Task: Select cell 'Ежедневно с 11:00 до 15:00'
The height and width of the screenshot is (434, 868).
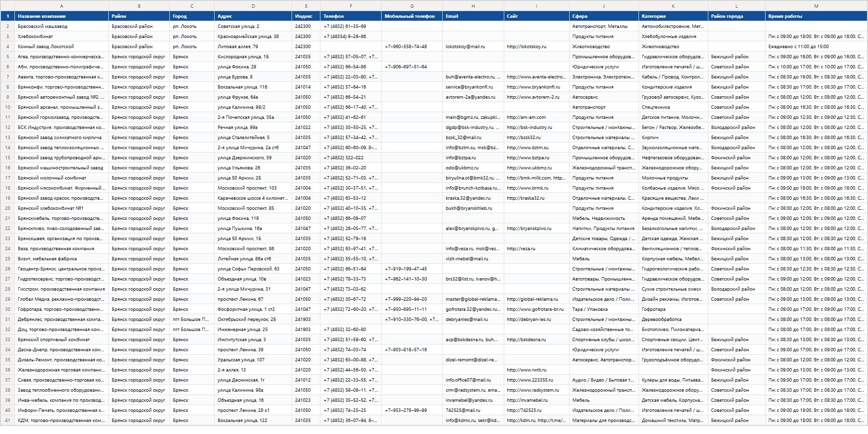Action: click(816, 47)
